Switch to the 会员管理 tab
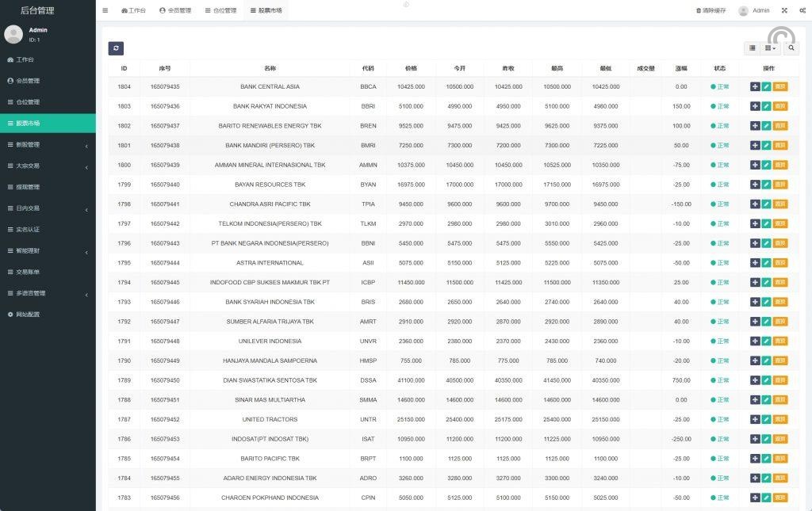Viewport: 812px width, 511px height. pyautogui.click(x=175, y=10)
